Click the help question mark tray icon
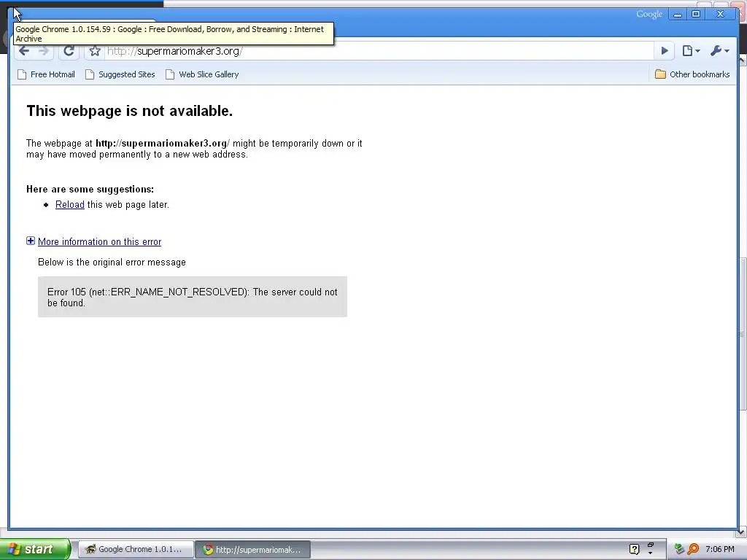This screenshot has height=560, width=747. [634, 549]
